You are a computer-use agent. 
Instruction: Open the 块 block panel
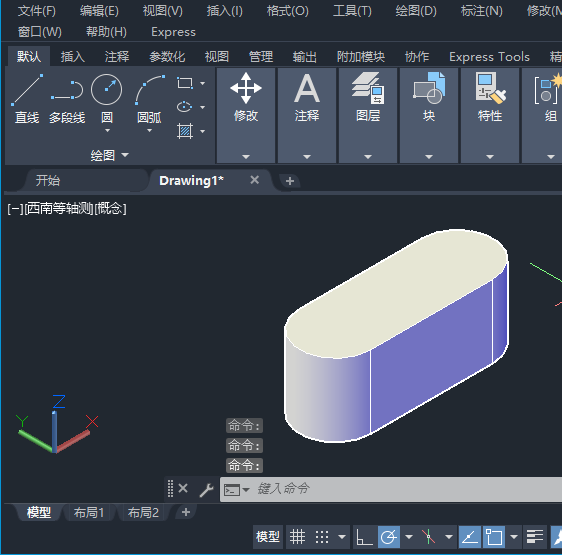[x=429, y=115]
